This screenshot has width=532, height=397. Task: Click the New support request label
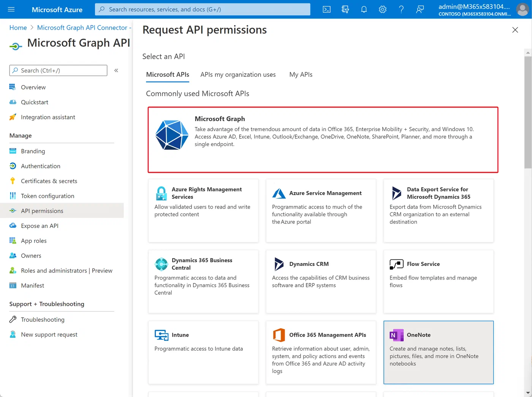[x=49, y=334]
